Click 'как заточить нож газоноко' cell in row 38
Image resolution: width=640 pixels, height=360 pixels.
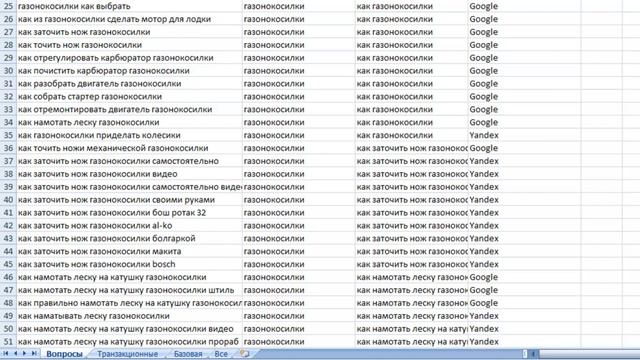tap(411, 174)
